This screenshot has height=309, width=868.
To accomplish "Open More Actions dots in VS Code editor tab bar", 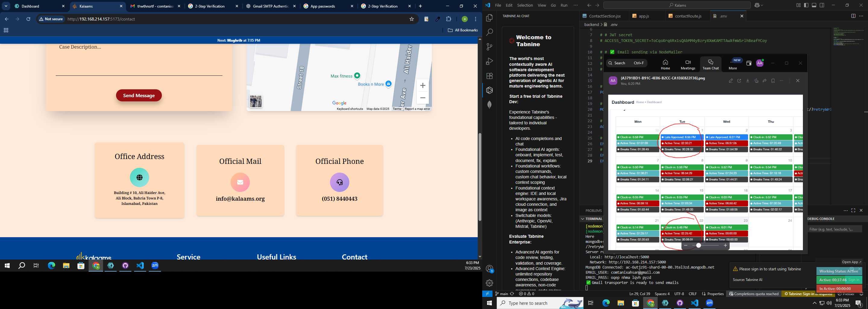I will point(861,16).
